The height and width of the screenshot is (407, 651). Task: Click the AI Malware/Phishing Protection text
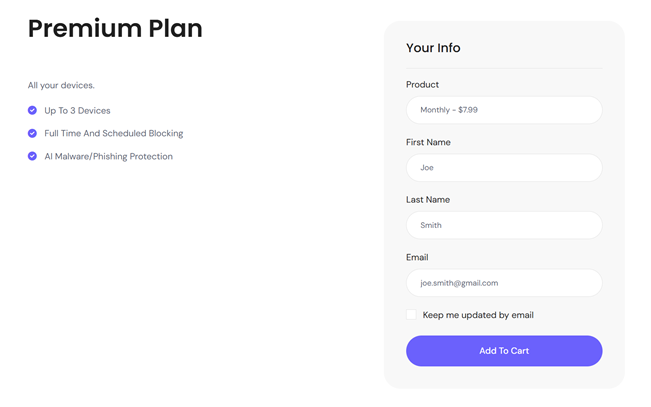click(108, 157)
